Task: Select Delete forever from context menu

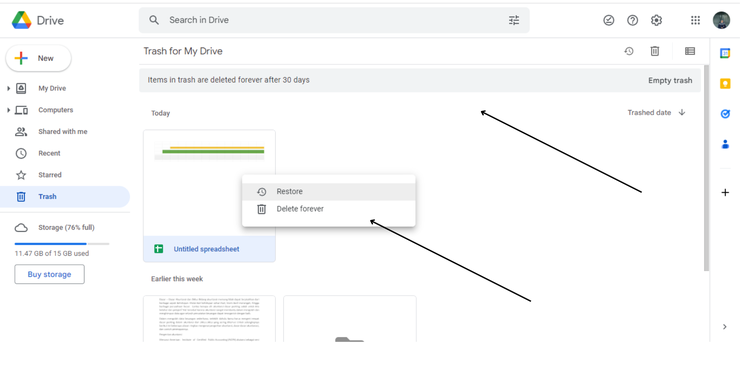Action: [x=329, y=209]
